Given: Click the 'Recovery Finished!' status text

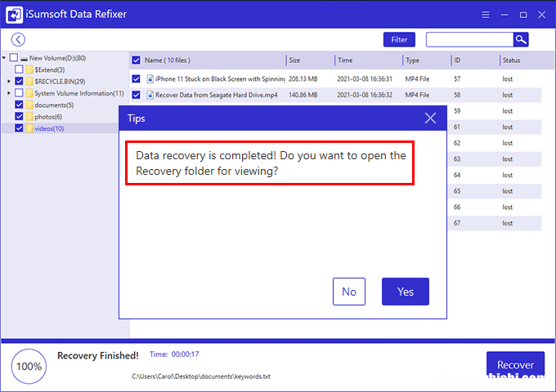Looking at the screenshot, I should [98, 355].
